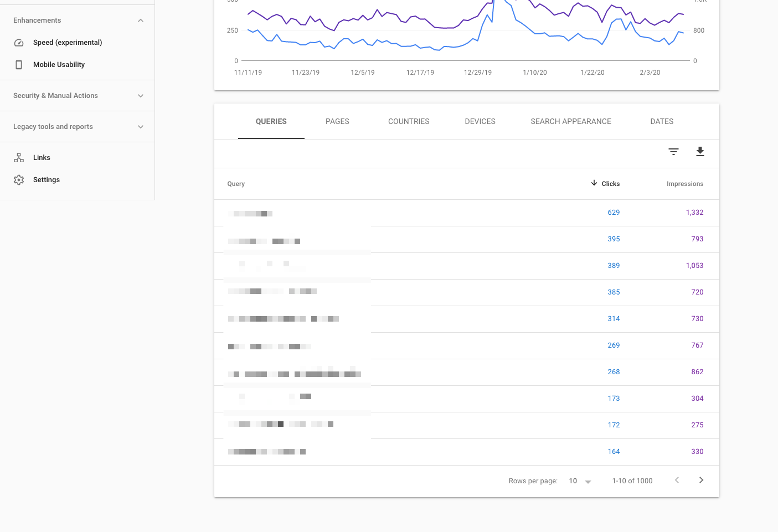Image resolution: width=778 pixels, height=532 pixels.
Task: Click the 629 clicks value link
Action: click(x=614, y=213)
